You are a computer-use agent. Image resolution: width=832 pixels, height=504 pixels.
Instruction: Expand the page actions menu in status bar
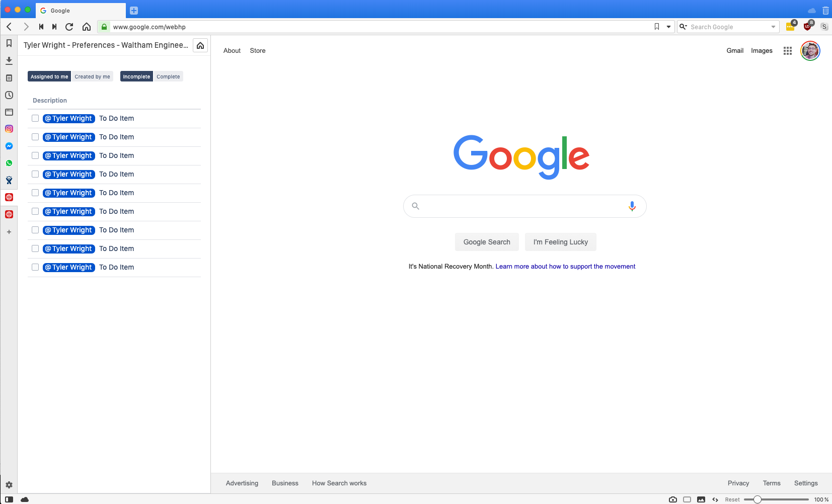point(714,499)
